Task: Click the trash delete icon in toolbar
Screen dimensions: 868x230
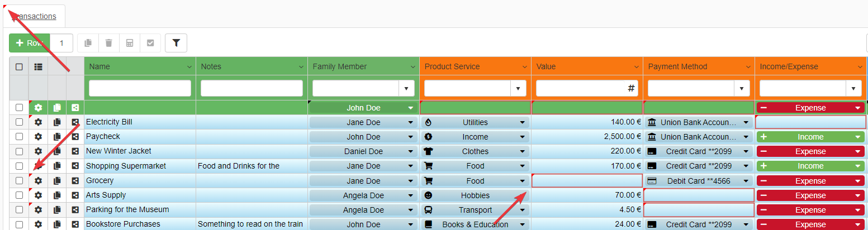Action: pos(108,43)
